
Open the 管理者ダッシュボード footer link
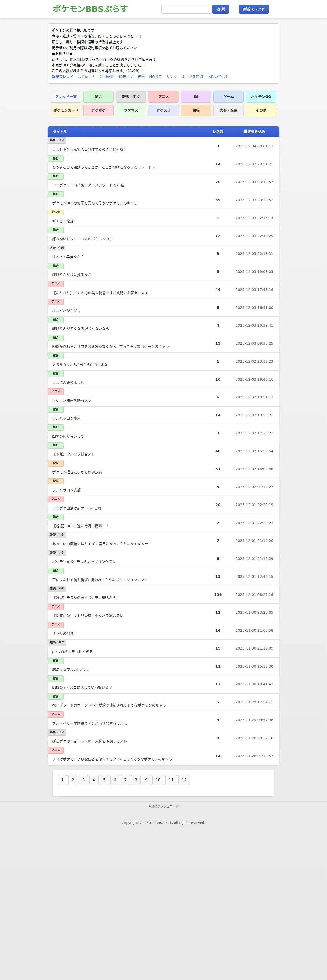(x=163, y=806)
